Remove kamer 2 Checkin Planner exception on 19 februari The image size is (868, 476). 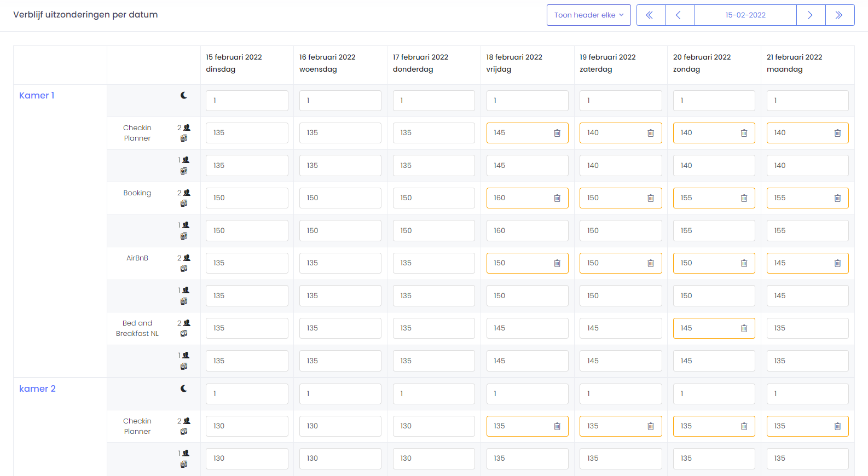[651, 426]
